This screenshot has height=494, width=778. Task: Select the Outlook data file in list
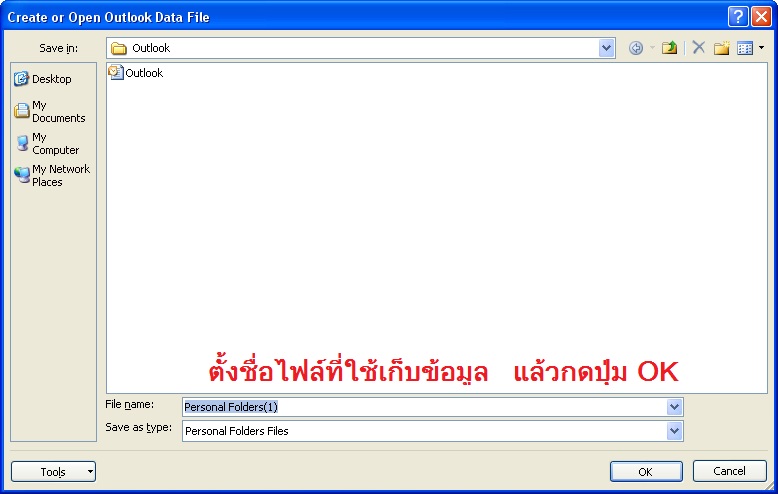[x=136, y=73]
